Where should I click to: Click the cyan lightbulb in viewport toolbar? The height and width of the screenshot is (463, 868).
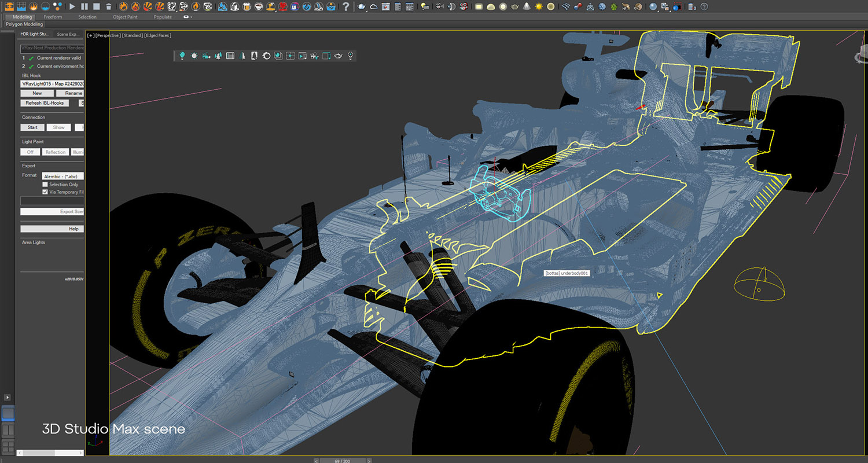click(x=182, y=56)
